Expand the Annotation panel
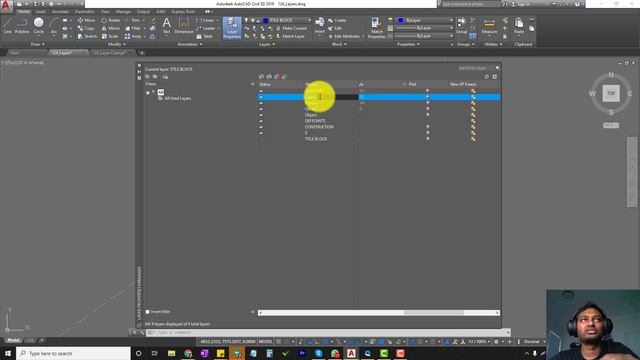This screenshot has width=640, height=360. [190, 44]
